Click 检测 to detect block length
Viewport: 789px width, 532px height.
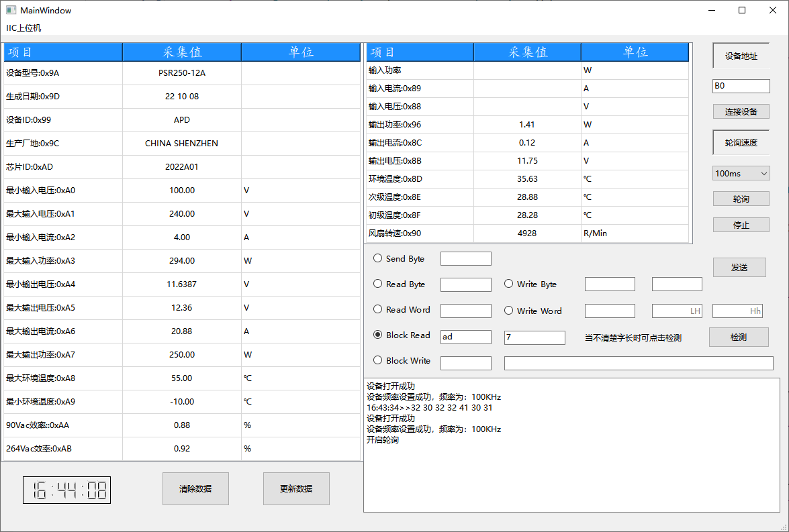pyautogui.click(x=738, y=337)
